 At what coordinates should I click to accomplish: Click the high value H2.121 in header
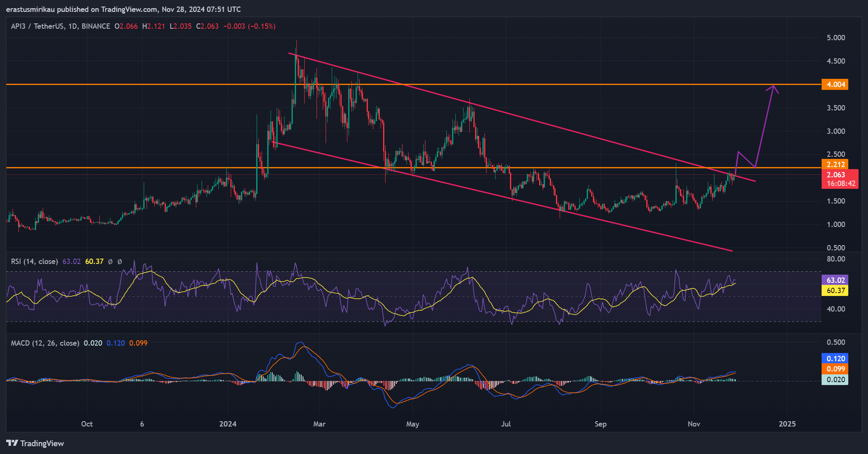pyautogui.click(x=154, y=26)
